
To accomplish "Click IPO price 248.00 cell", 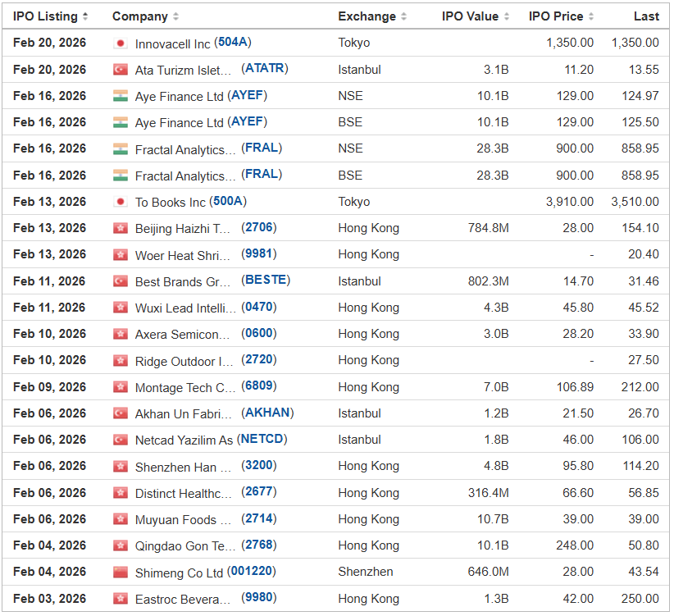I will [575, 545].
